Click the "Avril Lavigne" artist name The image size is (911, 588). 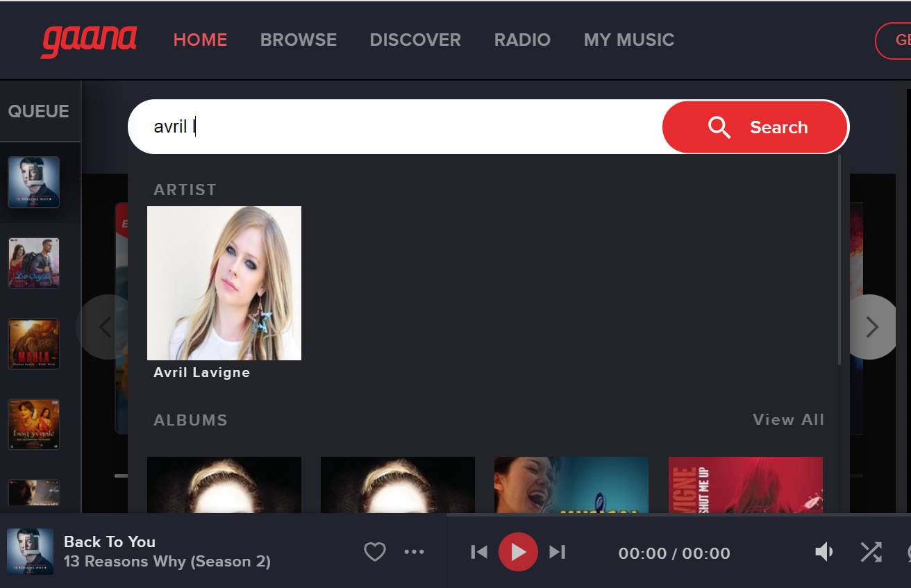[x=202, y=373]
